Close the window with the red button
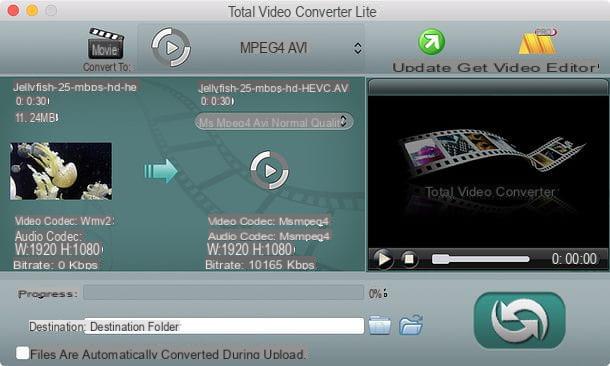 pos(14,11)
